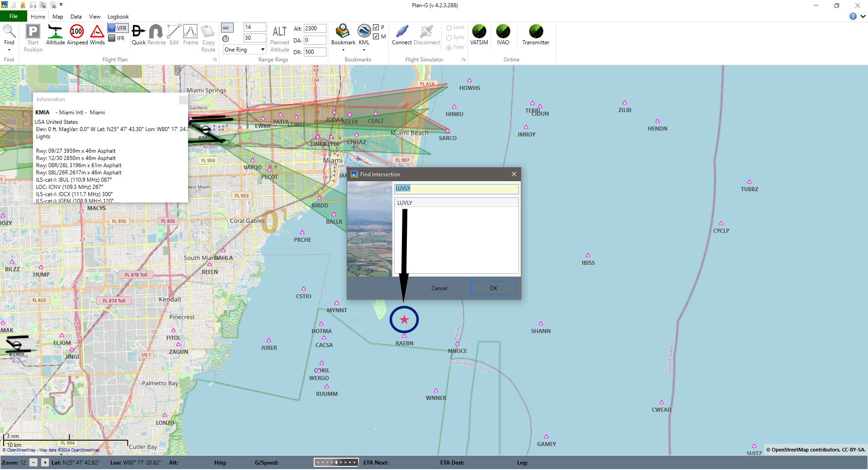
Task: Switch to the View tab
Action: (95, 17)
